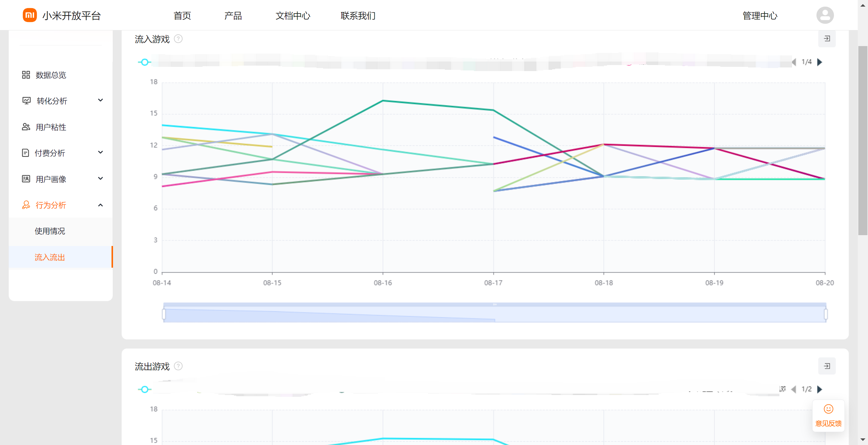Click the 流入游戏 chart title

coord(152,39)
